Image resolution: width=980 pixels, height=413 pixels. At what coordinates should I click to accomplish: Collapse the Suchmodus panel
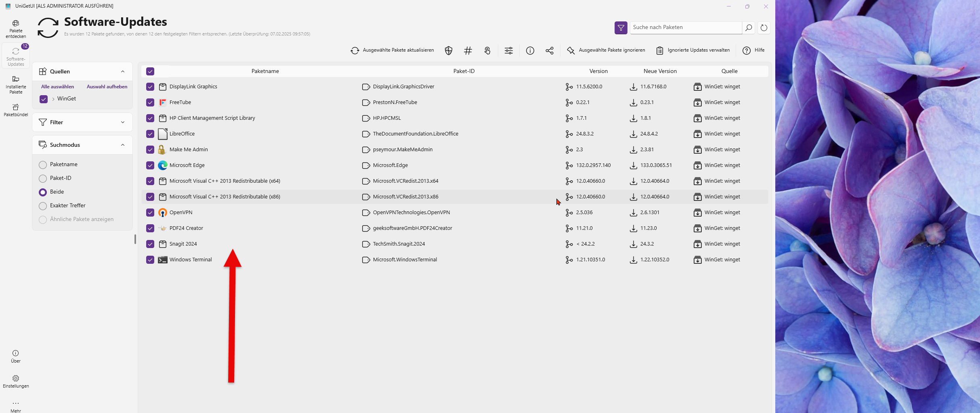(123, 145)
